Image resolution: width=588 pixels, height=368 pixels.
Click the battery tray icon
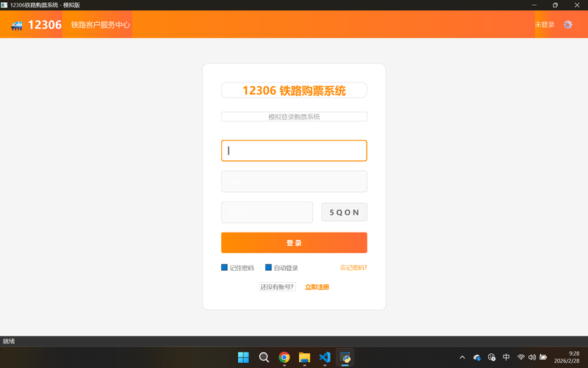click(543, 357)
